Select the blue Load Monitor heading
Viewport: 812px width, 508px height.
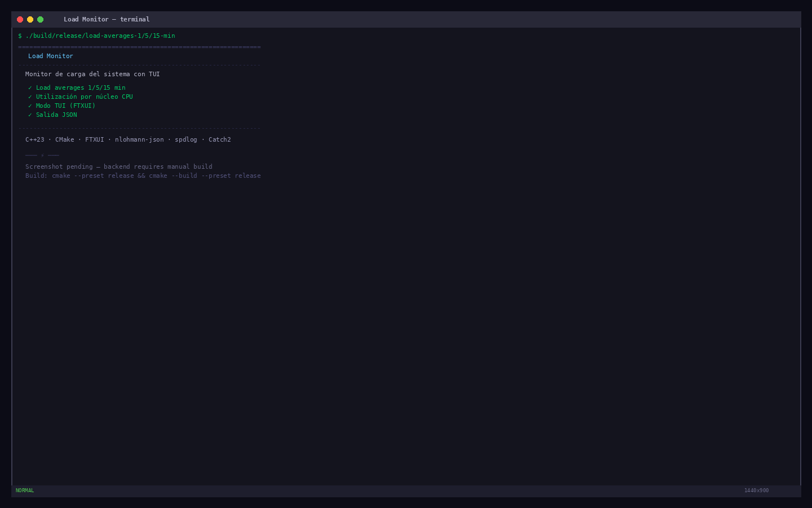click(51, 56)
